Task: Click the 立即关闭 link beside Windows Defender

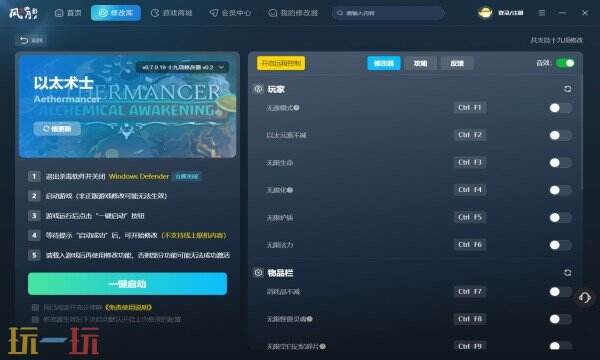Action: [187, 176]
